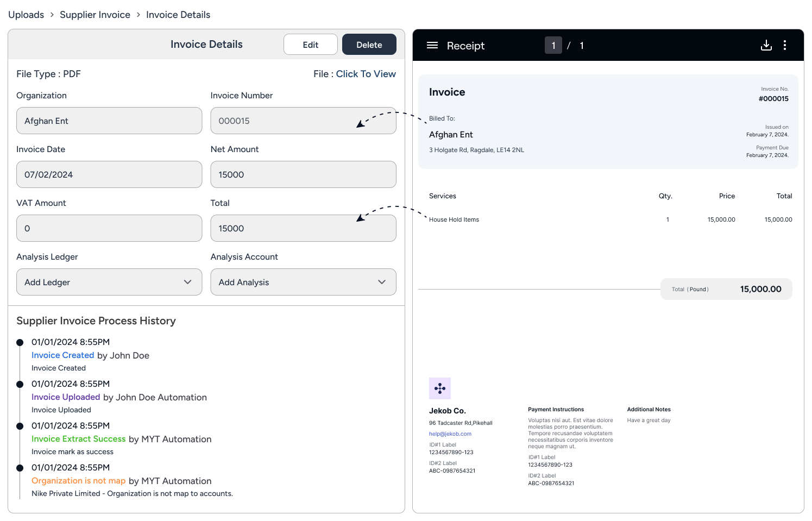Screen dimensions: 812x521
Task: Navigate to Supplier Invoice breadcrumb
Action: click(95, 15)
